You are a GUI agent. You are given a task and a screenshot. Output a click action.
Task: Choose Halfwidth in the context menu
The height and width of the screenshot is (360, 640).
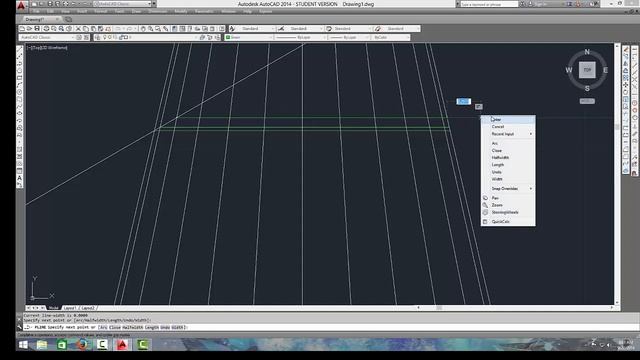click(508, 158)
